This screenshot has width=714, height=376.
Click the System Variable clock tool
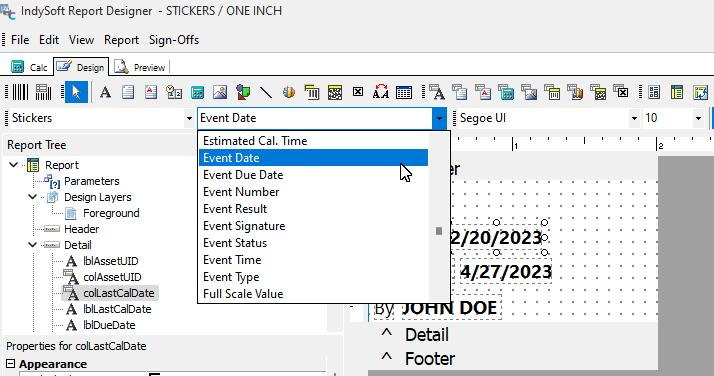click(174, 92)
